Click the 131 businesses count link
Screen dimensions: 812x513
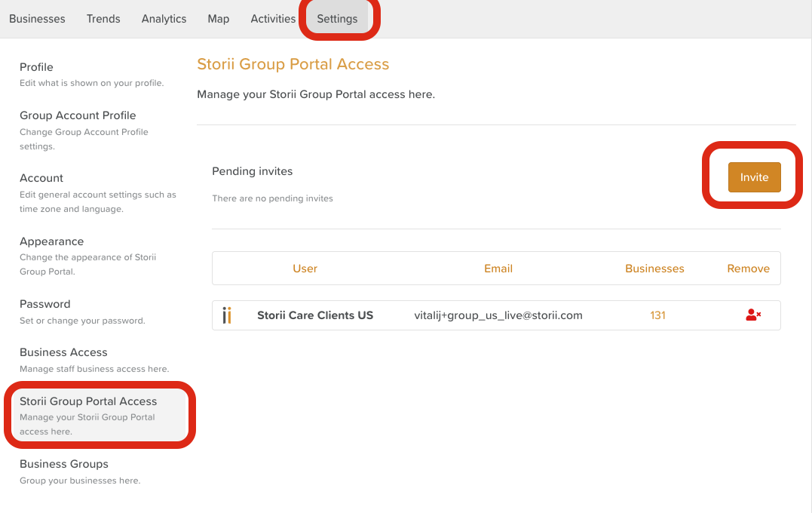pyautogui.click(x=657, y=315)
